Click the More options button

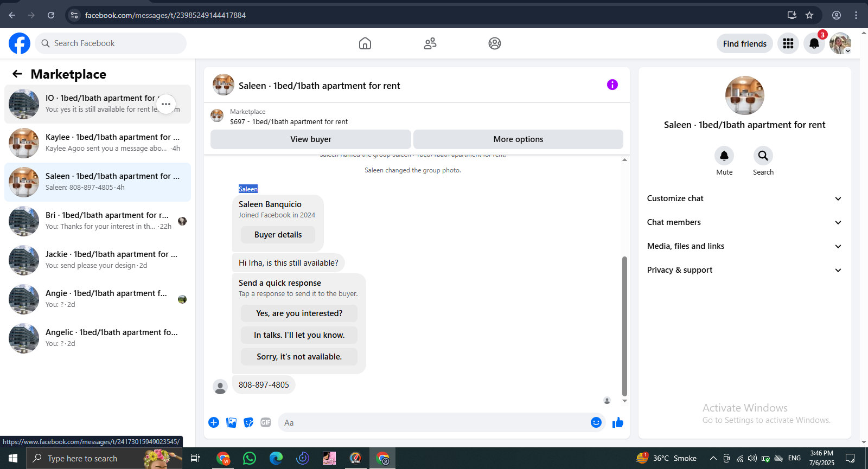coord(518,139)
